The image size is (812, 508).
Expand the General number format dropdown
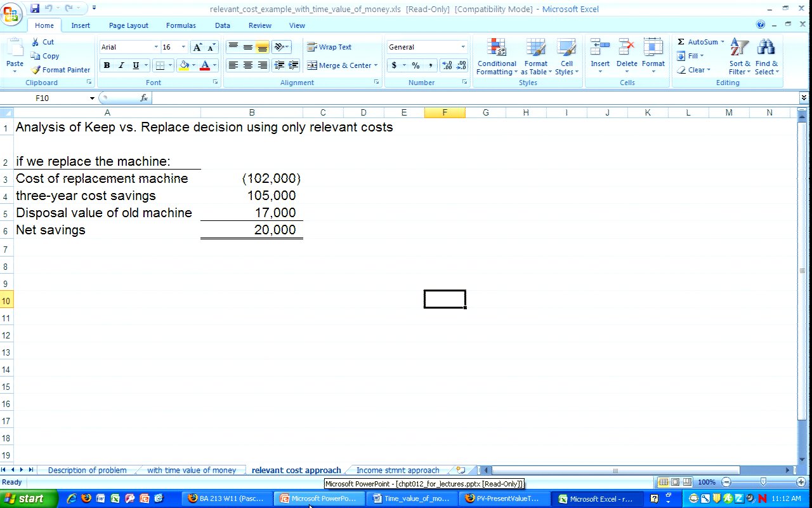(462, 47)
